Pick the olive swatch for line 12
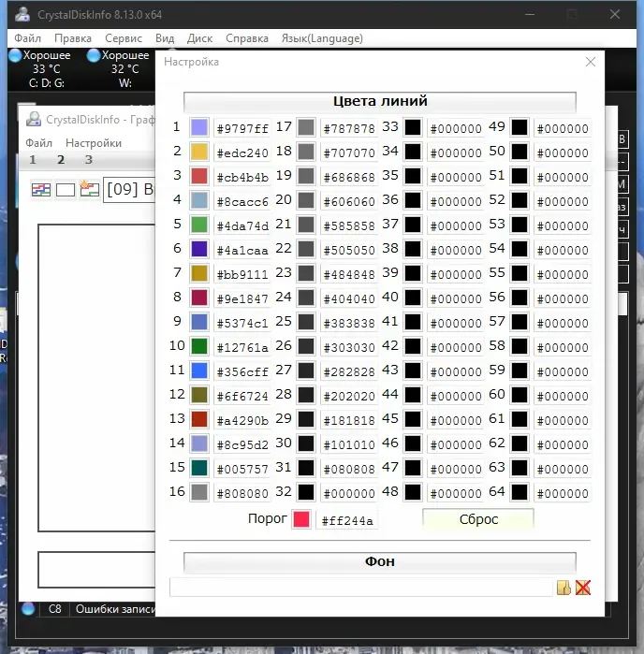The height and width of the screenshot is (654, 644). click(x=199, y=395)
